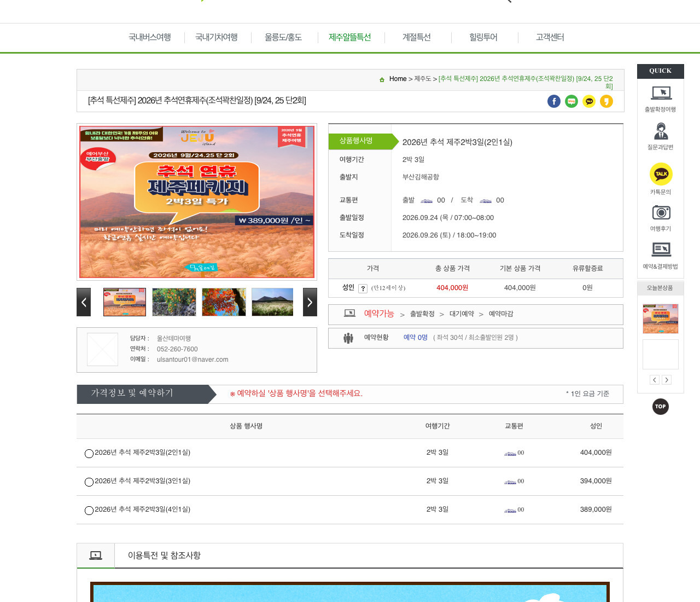Viewport: 700px width, 602px height.
Task: Open the 계절특선 menu
Action: (417, 37)
